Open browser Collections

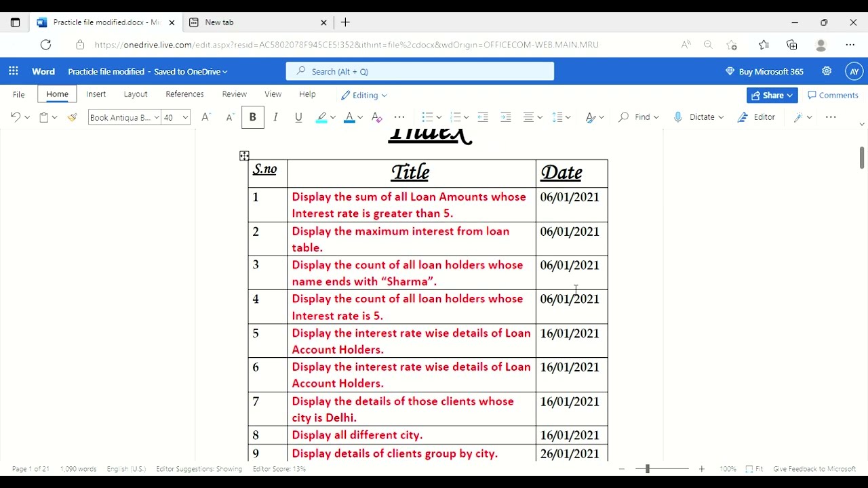click(792, 45)
